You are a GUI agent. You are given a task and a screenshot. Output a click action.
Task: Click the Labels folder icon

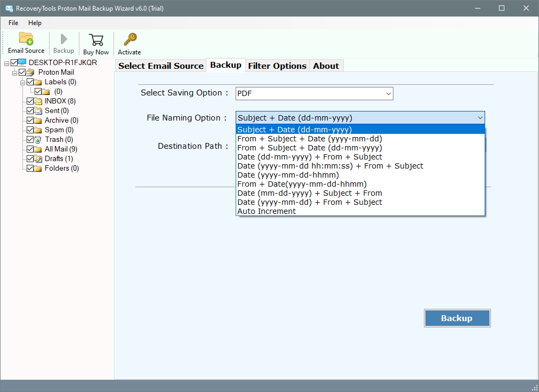pos(38,82)
